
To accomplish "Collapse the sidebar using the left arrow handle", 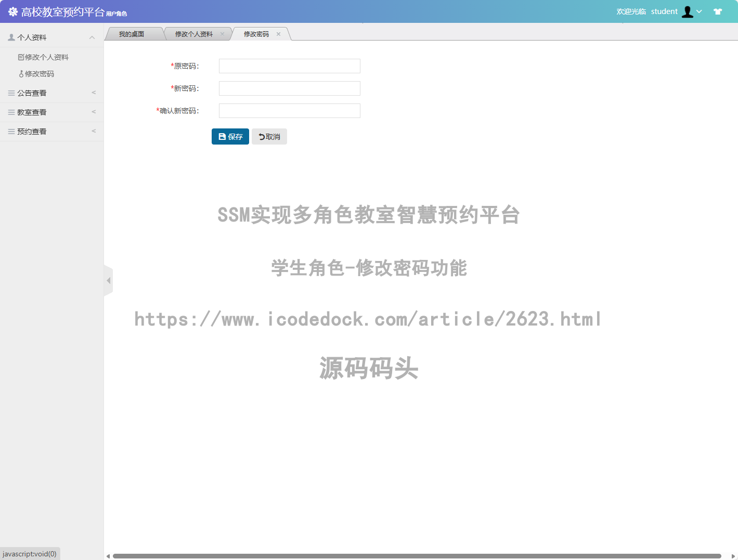I will click(x=108, y=281).
